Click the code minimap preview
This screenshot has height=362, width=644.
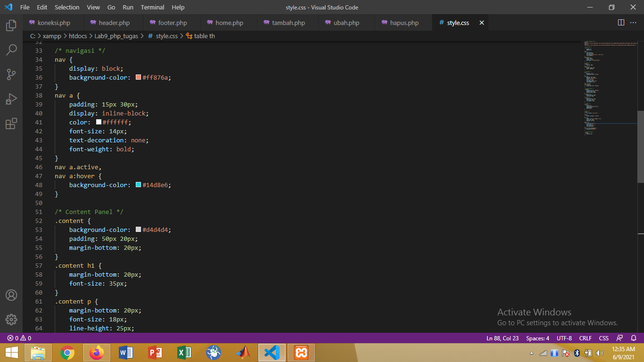click(611, 89)
